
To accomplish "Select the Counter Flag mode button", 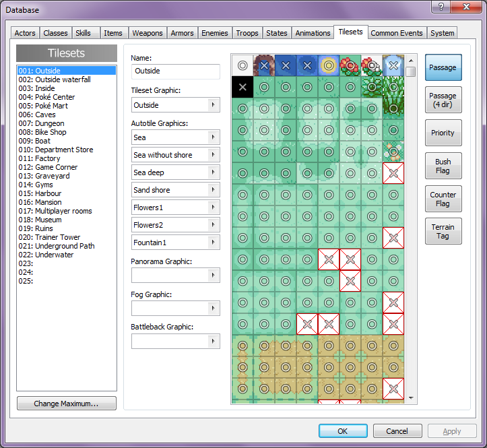I will click(x=443, y=199).
